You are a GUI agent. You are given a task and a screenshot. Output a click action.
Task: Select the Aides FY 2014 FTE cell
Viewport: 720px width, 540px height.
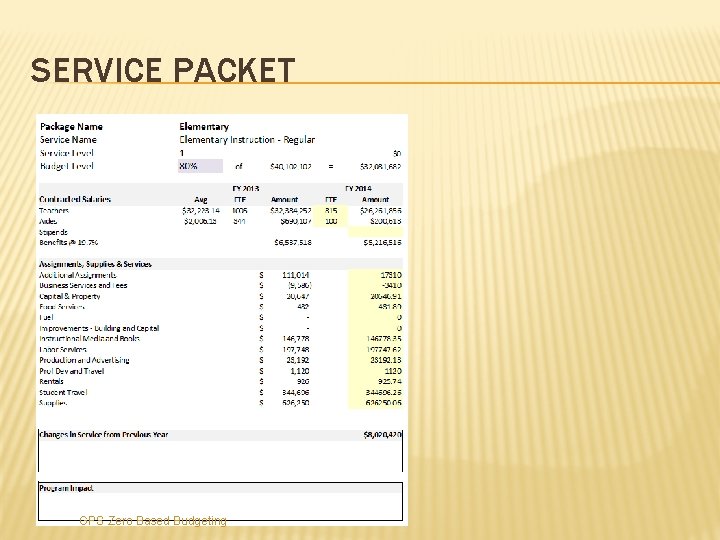point(331,221)
